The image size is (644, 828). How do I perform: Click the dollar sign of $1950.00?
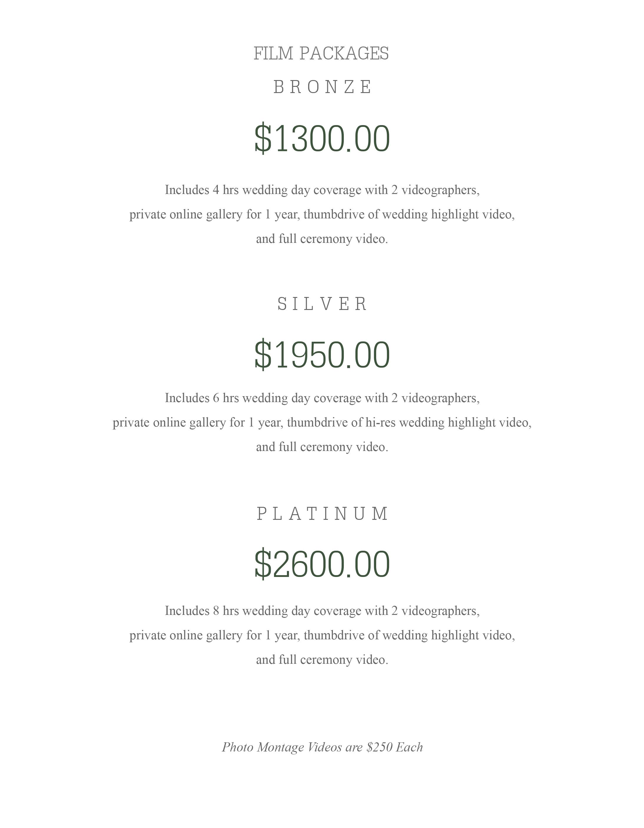[263, 355]
